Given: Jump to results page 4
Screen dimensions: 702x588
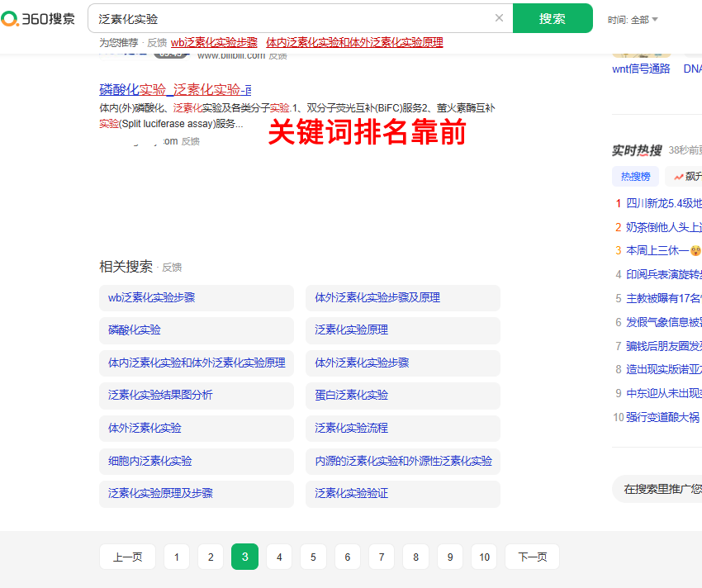Looking at the screenshot, I should [279, 557].
